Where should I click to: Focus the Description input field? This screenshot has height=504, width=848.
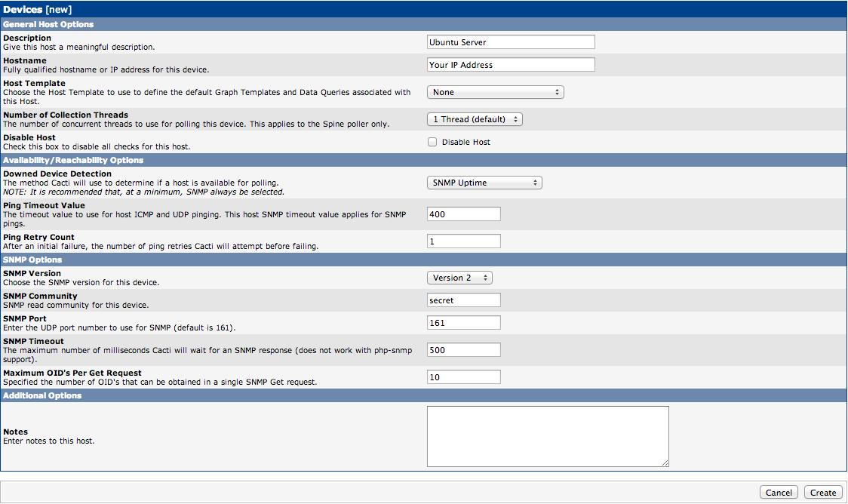tap(511, 42)
